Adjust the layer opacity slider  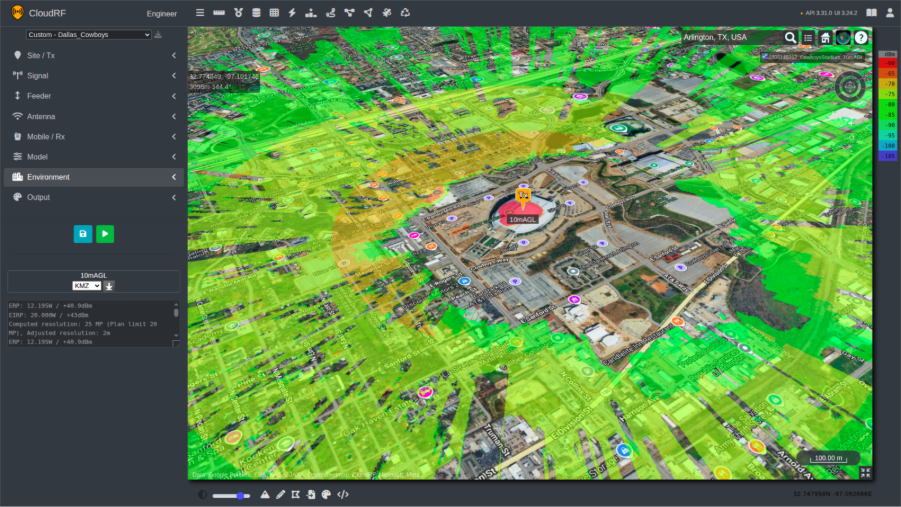(231, 495)
